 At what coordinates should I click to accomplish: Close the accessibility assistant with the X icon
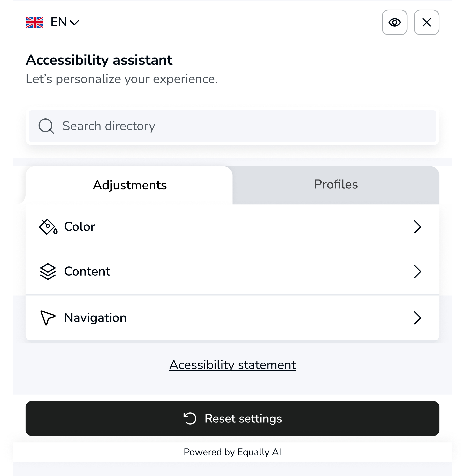click(426, 22)
